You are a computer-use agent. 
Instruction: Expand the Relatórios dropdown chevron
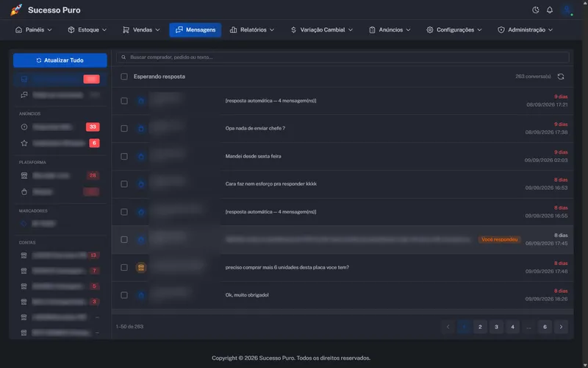272,30
